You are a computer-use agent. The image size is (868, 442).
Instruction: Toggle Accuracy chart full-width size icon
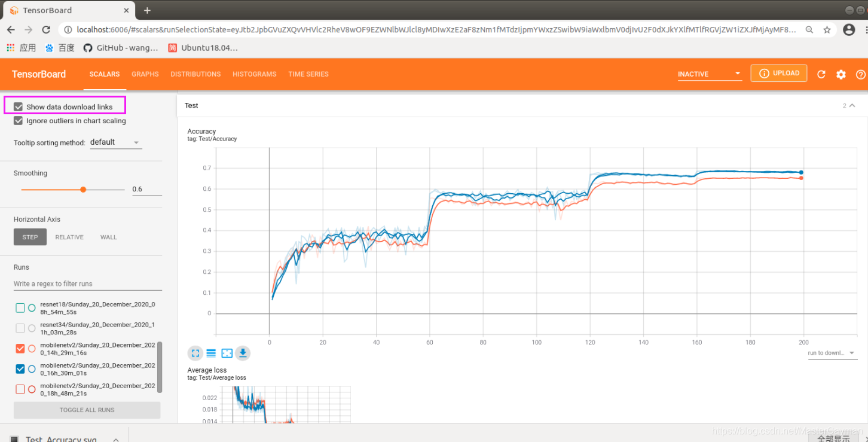[x=195, y=353]
